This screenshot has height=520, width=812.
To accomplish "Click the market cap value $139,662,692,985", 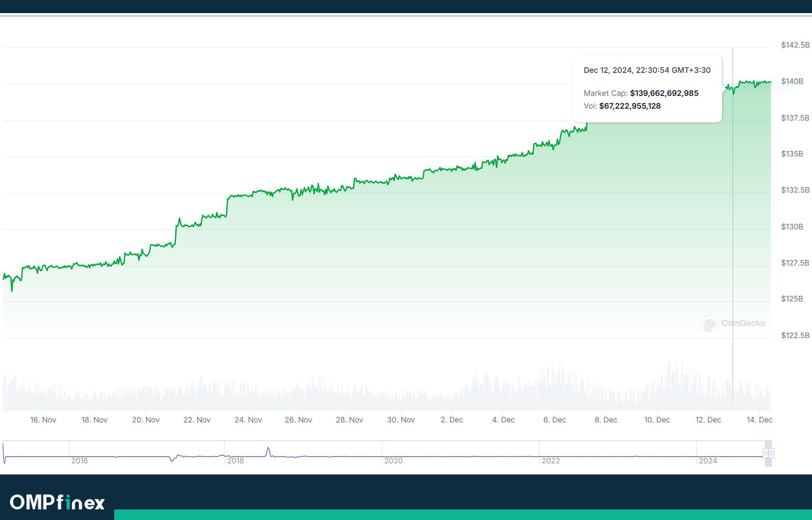I will [x=664, y=93].
